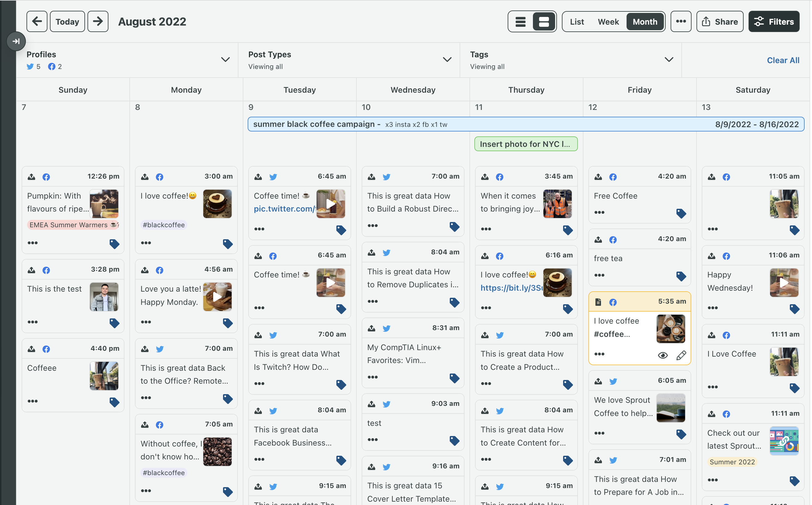Expand the Post Types filter dropdown
This screenshot has width=812, height=505.
pyautogui.click(x=447, y=60)
